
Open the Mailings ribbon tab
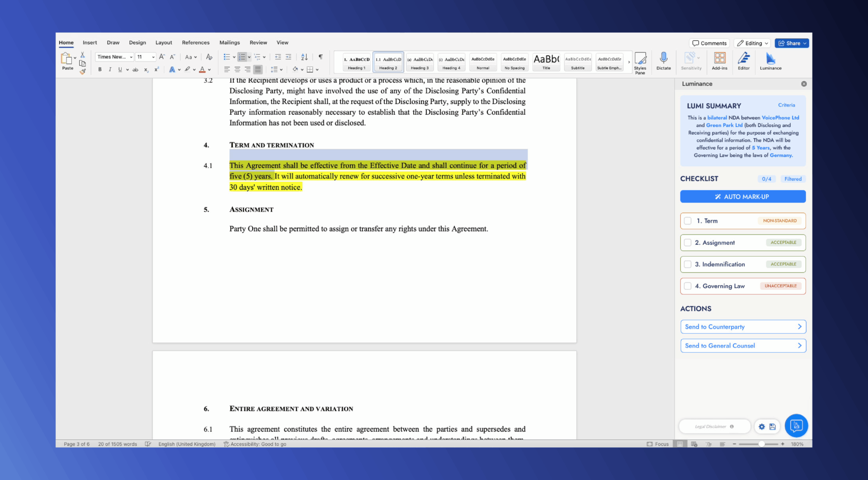[x=230, y=42]
